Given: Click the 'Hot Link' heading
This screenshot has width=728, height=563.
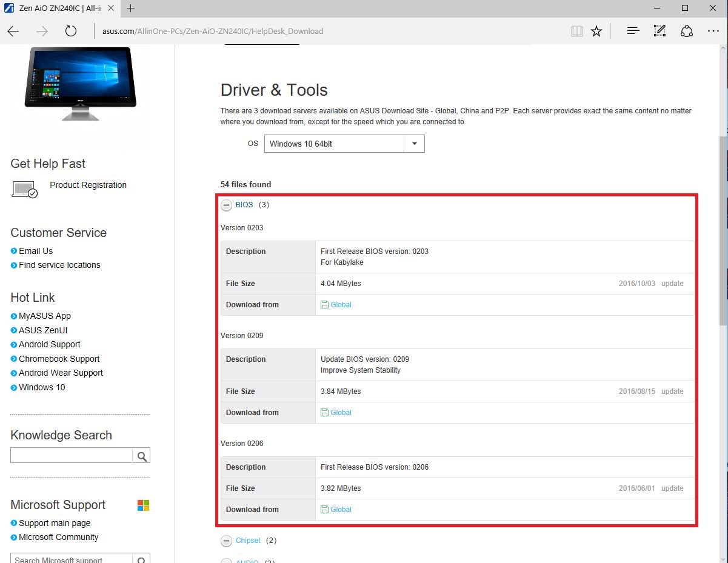Looking at the screenshot, I should [33, 298].
